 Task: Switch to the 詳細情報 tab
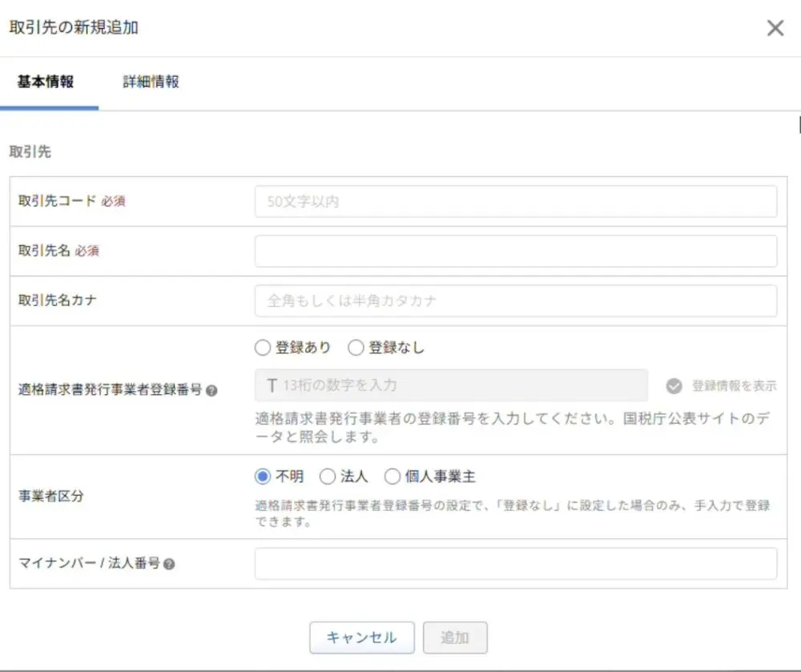click(151, 82)
